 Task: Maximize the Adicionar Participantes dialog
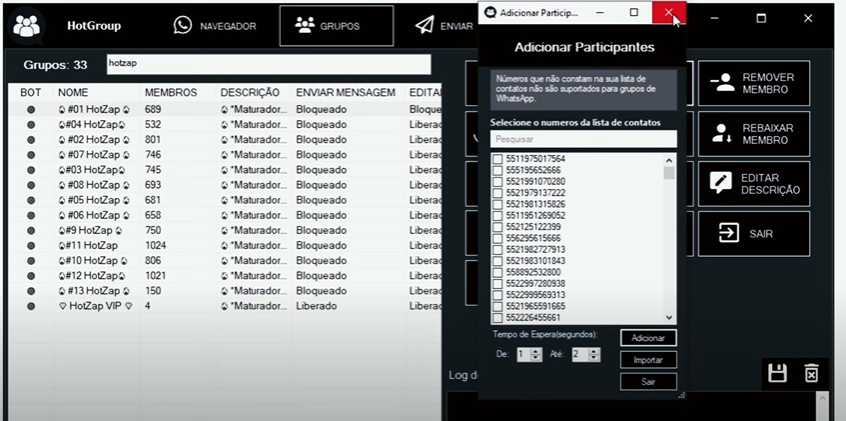(x=634, y=12)
